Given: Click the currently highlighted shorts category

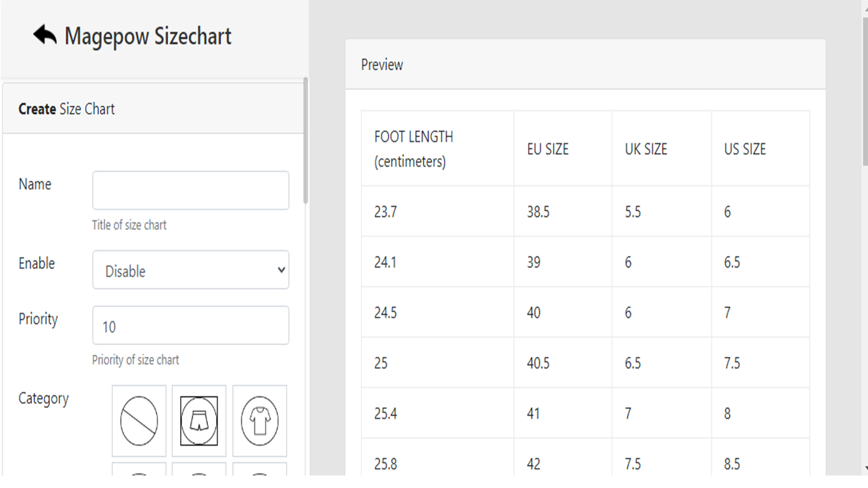Looking at the screenshot, I should click(199, 421).
